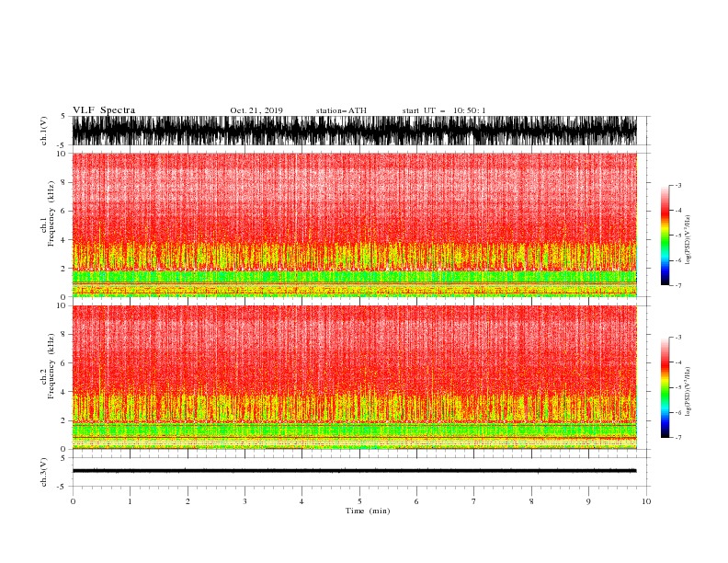This screenshot has height=563, width=728.
Task: Click the "-3" label on the ch.1 color bar
Action: [x=678, y=185]
